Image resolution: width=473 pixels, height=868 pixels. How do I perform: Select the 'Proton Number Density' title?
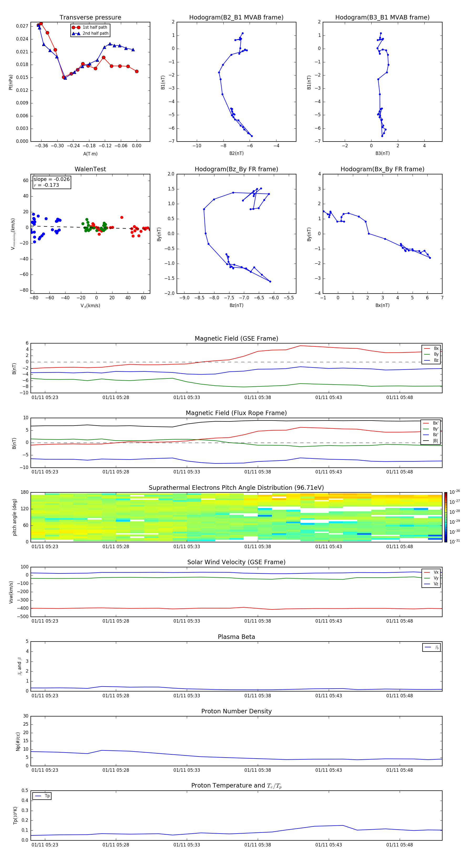(x=236, y=711)
